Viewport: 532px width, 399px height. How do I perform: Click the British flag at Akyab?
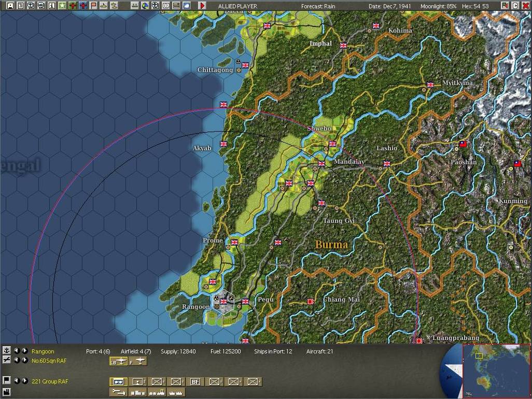(x=223, y=144)
